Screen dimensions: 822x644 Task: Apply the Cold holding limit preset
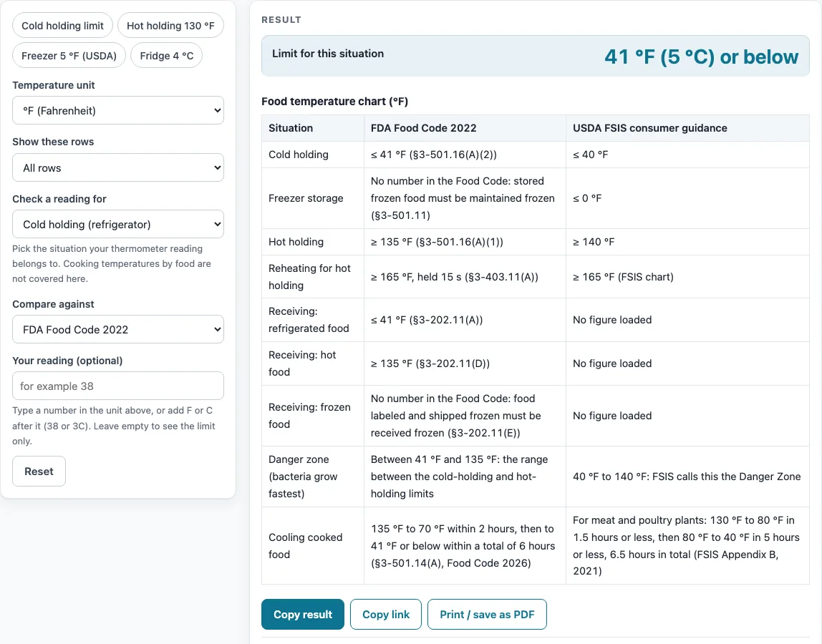62,26
